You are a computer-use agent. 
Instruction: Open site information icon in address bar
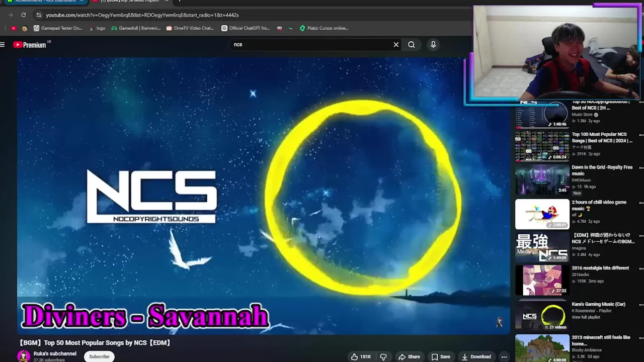coord(39,15)
